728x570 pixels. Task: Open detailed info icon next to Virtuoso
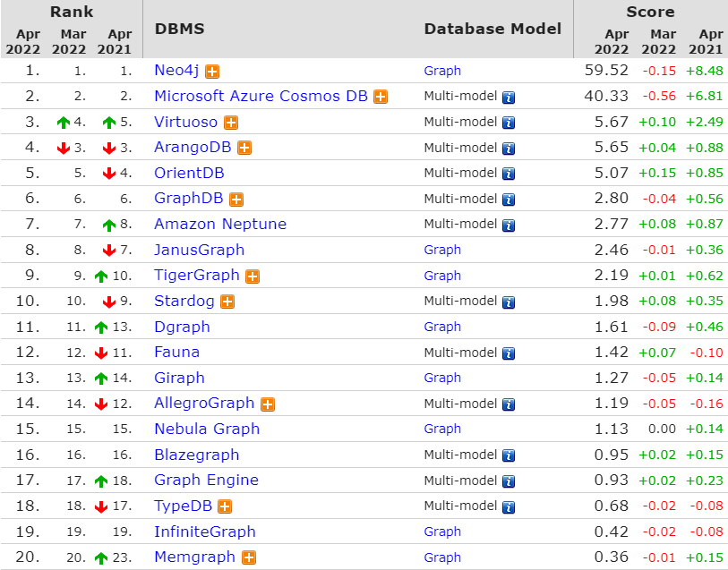231,123
